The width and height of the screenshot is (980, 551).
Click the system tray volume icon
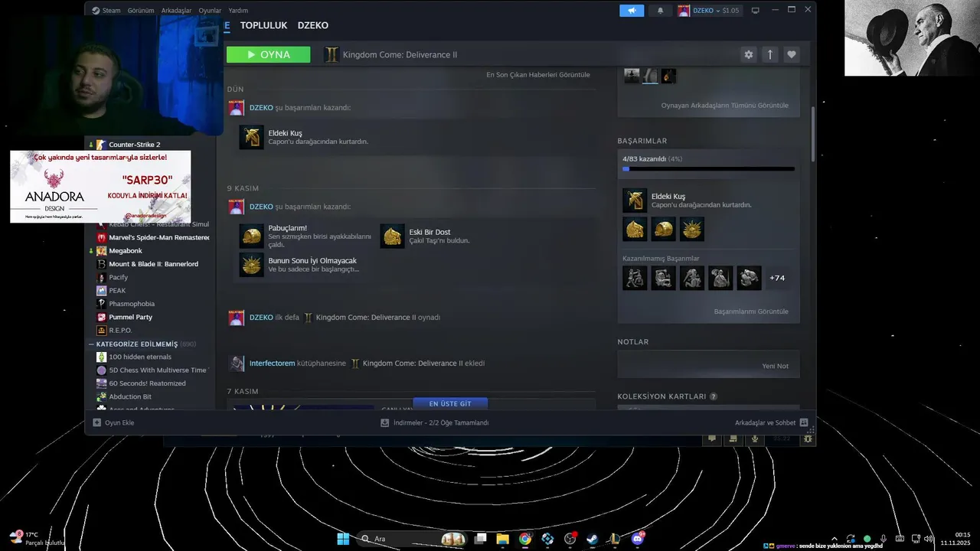(x=928, y=539)
